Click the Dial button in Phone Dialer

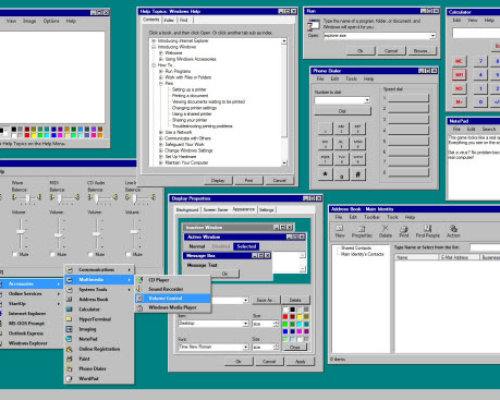pyautogui.click(x=342, y=111)
